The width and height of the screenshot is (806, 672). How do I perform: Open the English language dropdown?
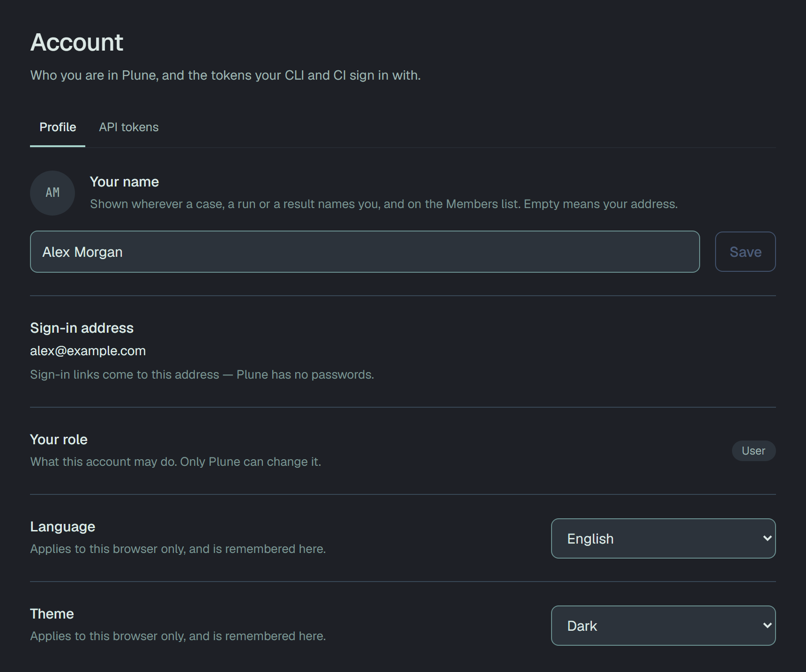(x=664, y=538)
